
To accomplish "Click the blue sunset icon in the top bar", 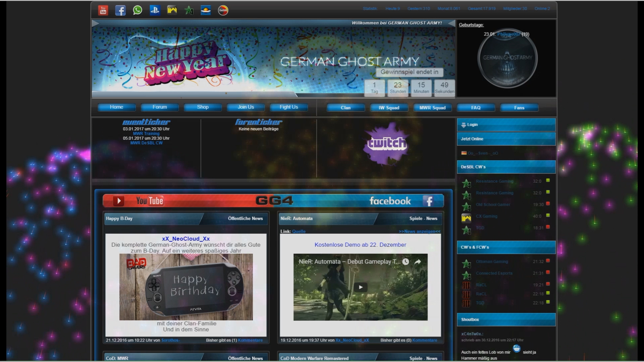I will (x=206, y=10).
